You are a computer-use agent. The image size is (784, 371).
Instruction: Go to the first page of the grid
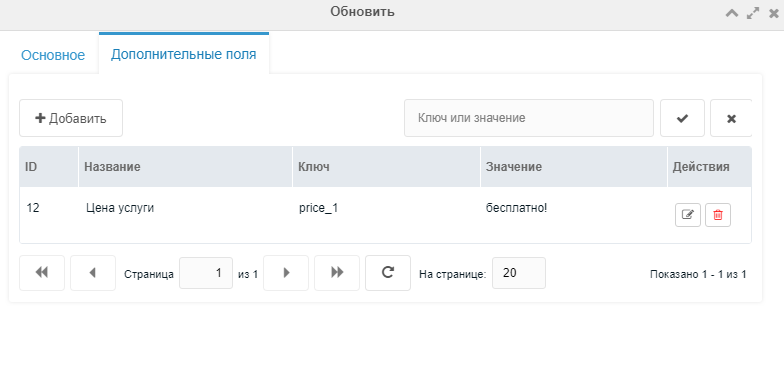(42, 272)
